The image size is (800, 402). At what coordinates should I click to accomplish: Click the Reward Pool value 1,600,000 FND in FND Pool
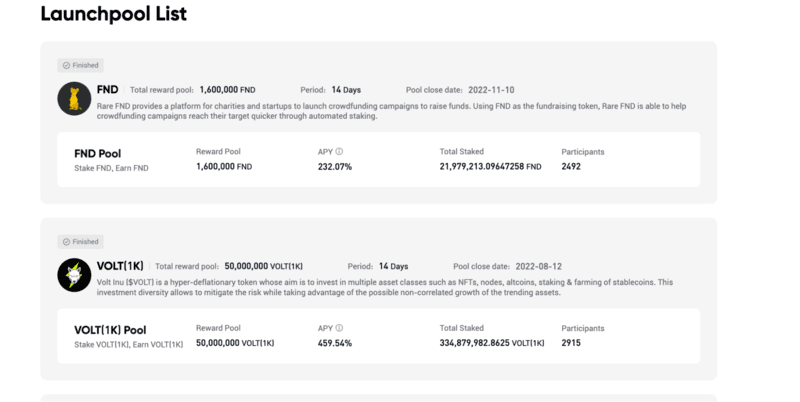pos(224,166)
